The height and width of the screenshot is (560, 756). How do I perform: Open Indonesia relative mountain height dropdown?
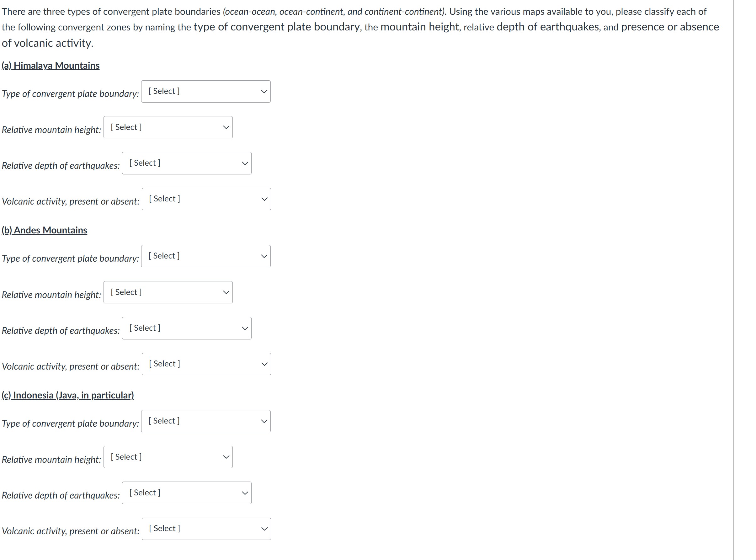pyautogui.click(x=168, y=457)
